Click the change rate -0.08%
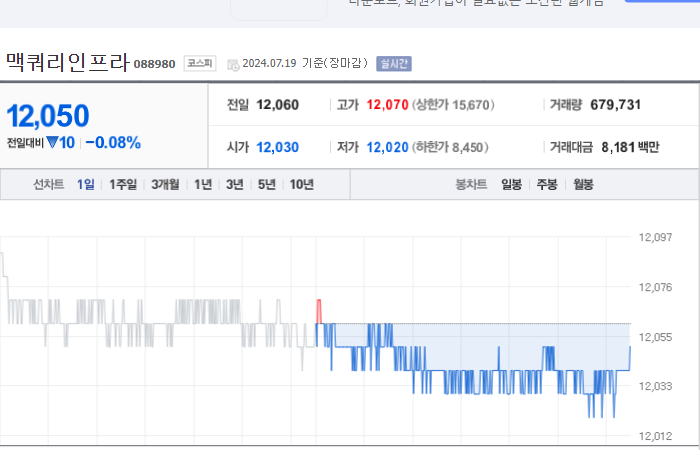The image size is (700, 450). pos(113,143)
